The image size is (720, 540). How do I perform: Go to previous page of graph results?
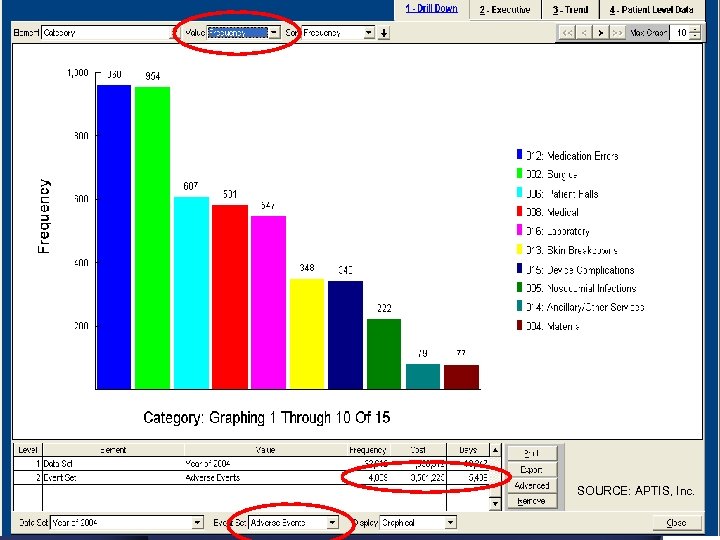[584, 33]
